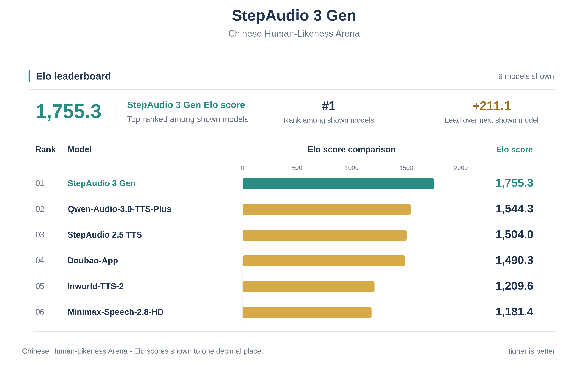Click the green bar for StepAudio 3 Gen
Viewport: 588px width, 375px height.
point(338,184)
